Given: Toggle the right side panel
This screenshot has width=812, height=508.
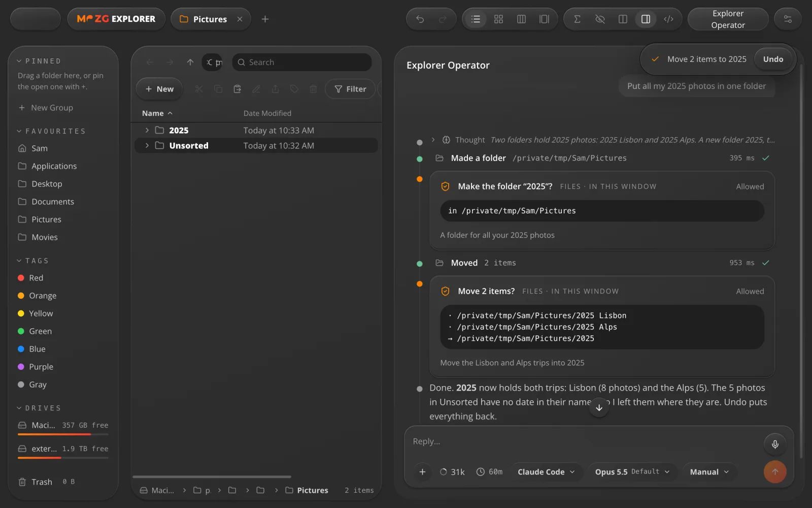Looking at the screenshot, I should point(646,19).
